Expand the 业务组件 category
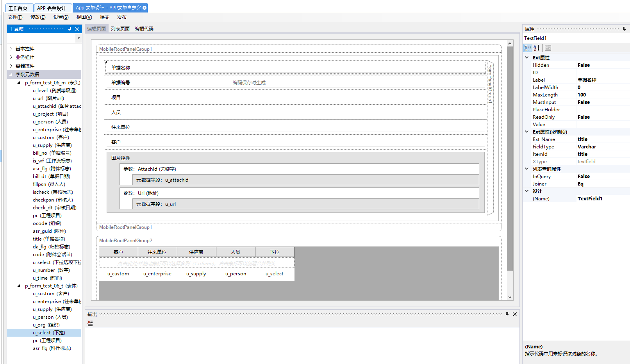 click(11, 57)
